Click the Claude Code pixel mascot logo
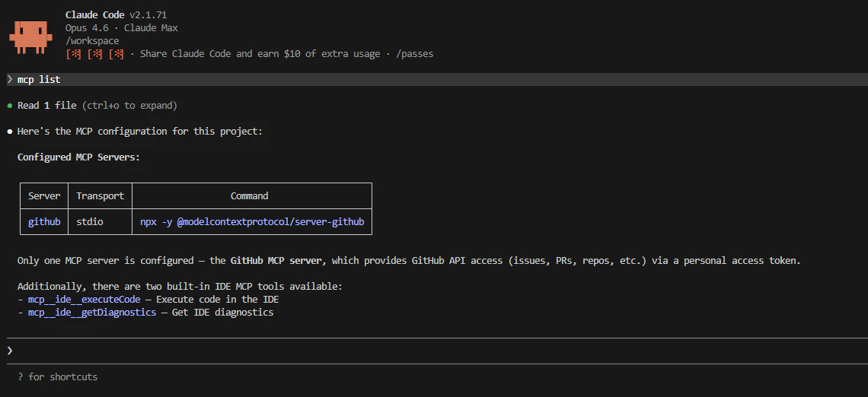Image resolution: width=868 pixels, height=397 pixels. tap(30, 37)
